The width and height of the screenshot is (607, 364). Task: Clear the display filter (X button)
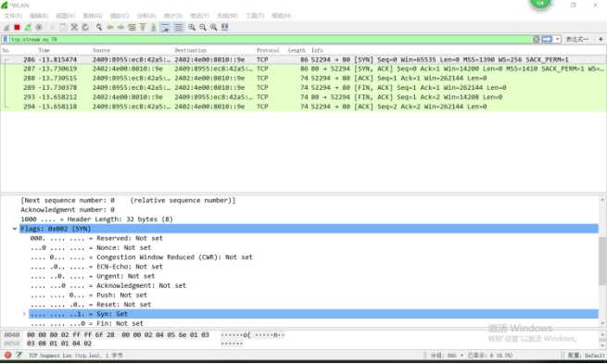click(537, 39)
